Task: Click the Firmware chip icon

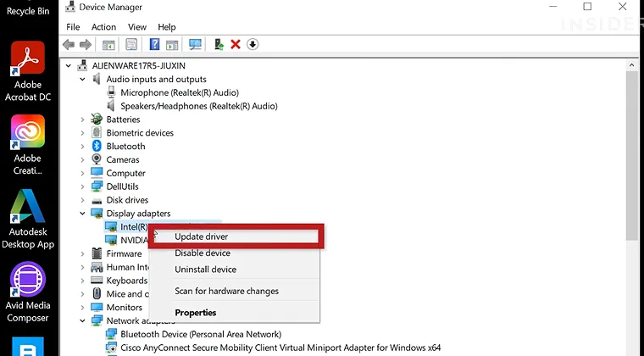Action: point(97,253)
